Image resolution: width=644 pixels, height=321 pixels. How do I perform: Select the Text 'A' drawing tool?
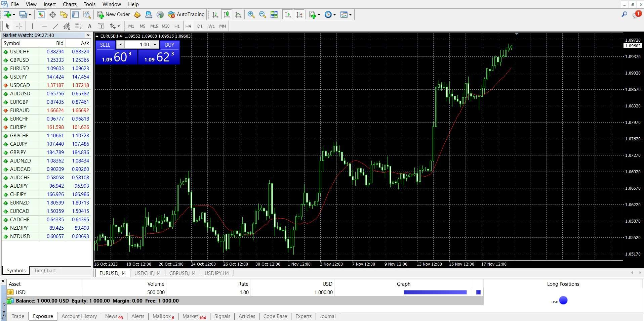[x=89, y=26]
